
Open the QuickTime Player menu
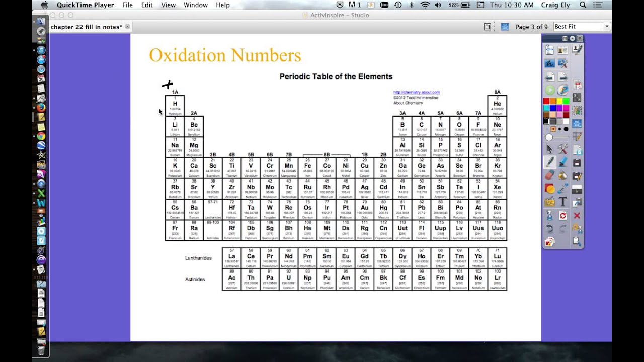[86, 5]
